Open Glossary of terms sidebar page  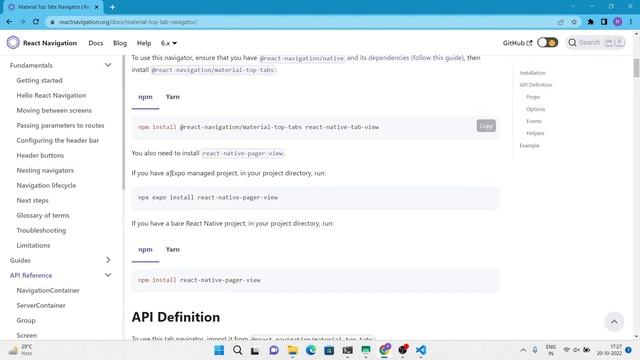(43, 215)
